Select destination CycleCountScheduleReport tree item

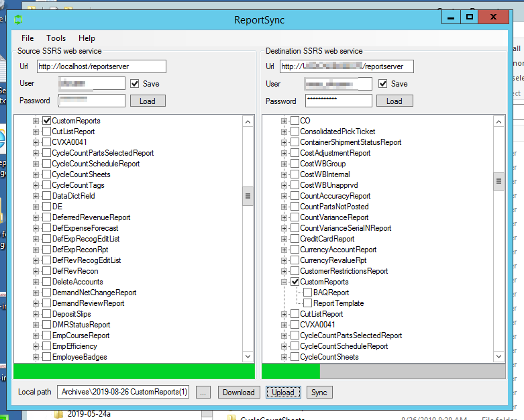pos(344,346)
